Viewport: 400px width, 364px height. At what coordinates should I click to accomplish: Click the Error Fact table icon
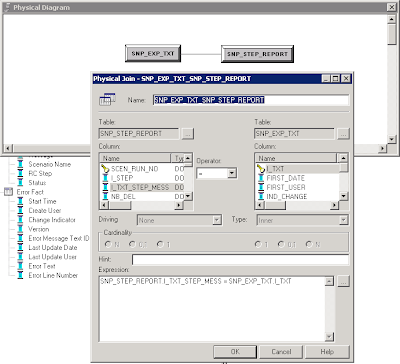(8, 192)
